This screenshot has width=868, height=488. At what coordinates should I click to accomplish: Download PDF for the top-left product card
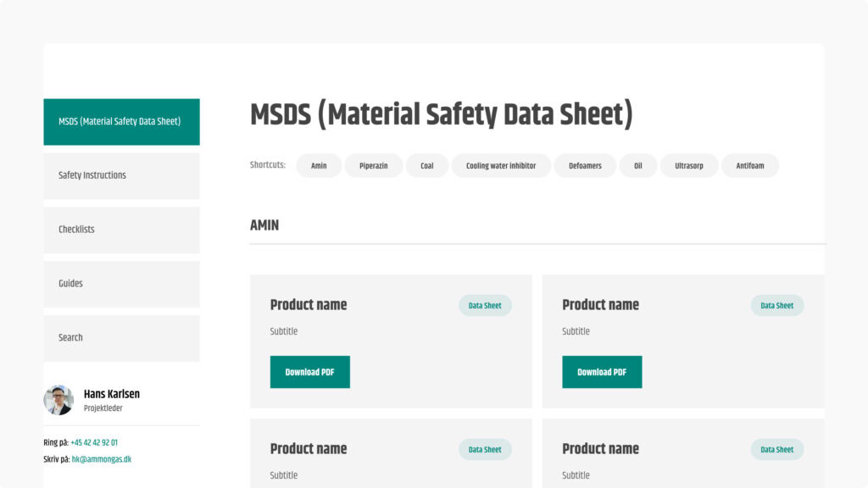[x=310, y=372]
